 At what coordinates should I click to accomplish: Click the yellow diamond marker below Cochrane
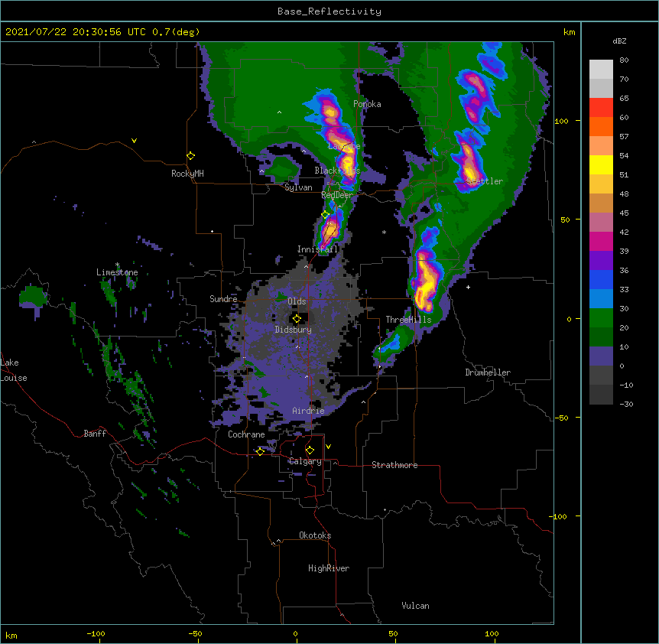260,451
